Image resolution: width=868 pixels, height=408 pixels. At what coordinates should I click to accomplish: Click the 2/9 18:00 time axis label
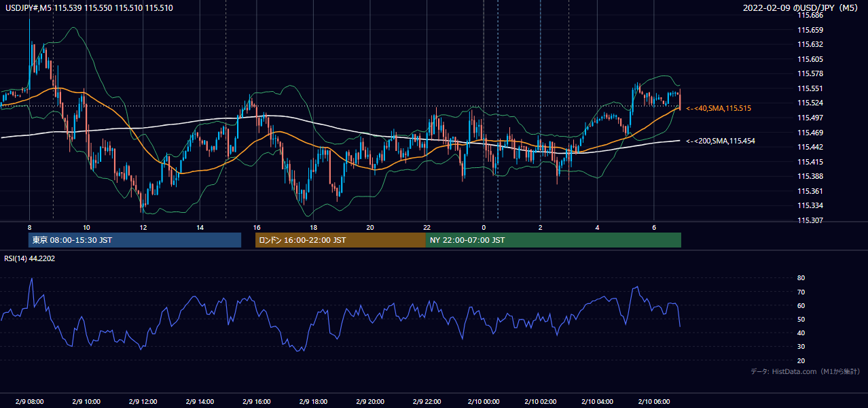(x=313, y=402)
